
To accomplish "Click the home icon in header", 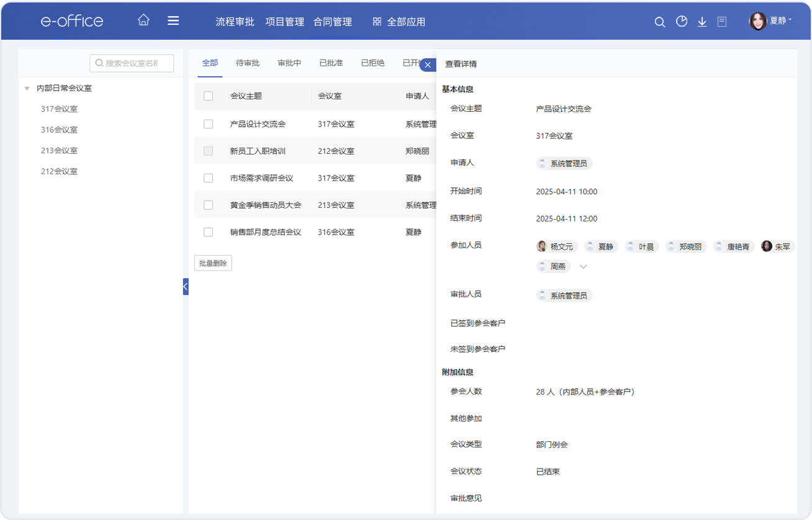I will (143, 20).
